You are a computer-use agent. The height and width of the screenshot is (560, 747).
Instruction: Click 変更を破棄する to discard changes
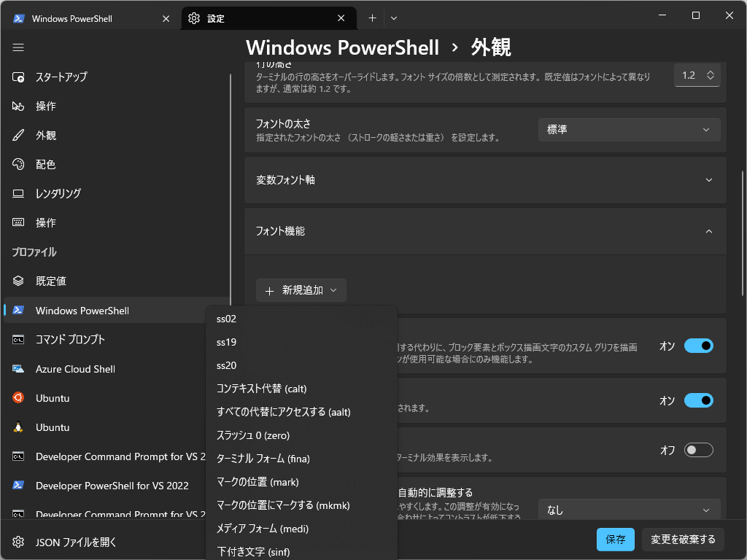[x=682, y=539]
